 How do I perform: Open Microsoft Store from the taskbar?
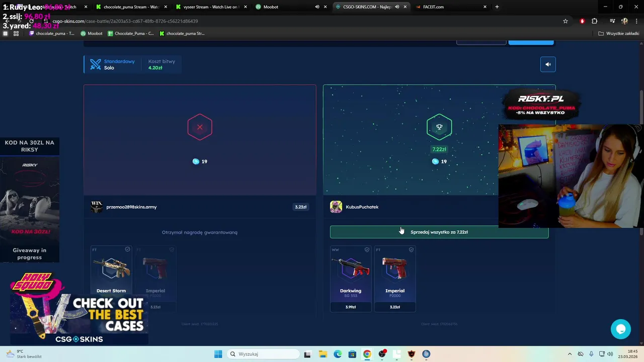click(x=352, y=354)
